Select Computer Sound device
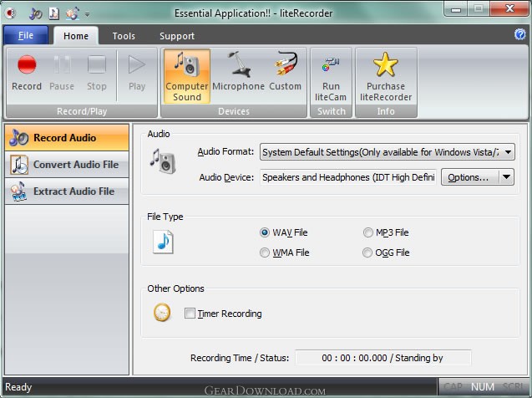Image resolution: width=532 pixels, height=398 pixels. pyautogui.click(x=186, y=76)
